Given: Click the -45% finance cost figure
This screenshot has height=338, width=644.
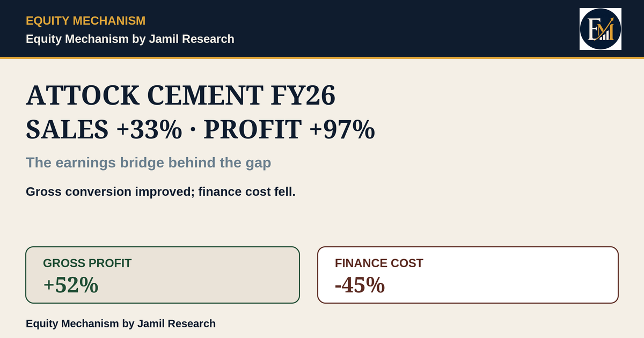Looking at the screenshot, I should pyautogui.click(x=360, y=285).
